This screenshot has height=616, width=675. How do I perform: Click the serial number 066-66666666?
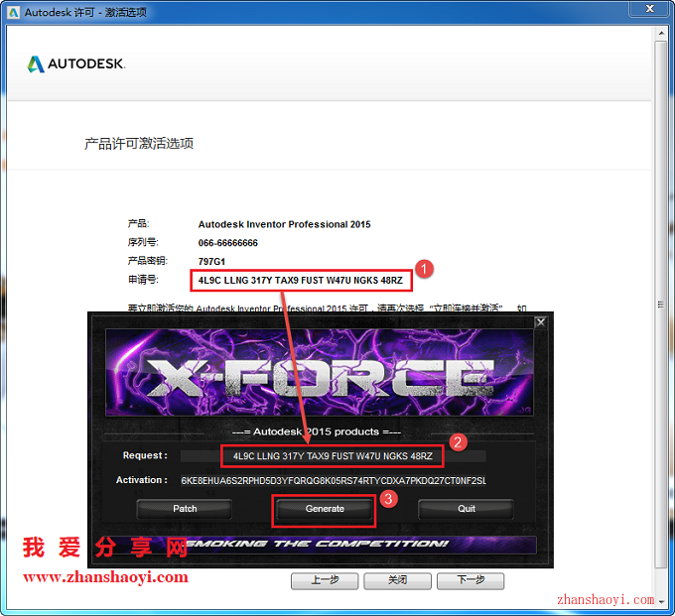227,243
